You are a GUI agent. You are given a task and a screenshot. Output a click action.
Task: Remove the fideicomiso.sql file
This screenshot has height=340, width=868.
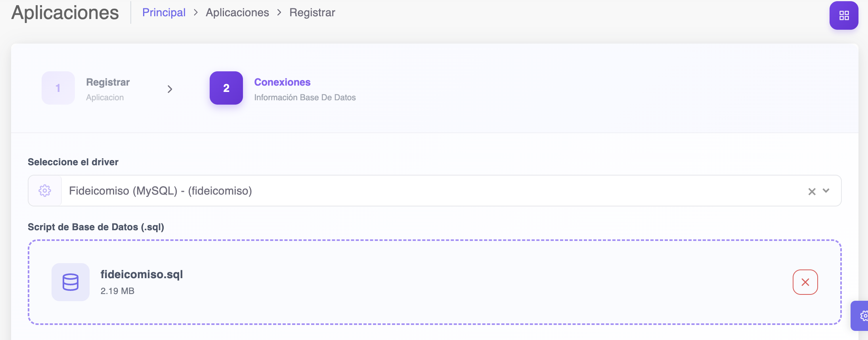point(805,282)
